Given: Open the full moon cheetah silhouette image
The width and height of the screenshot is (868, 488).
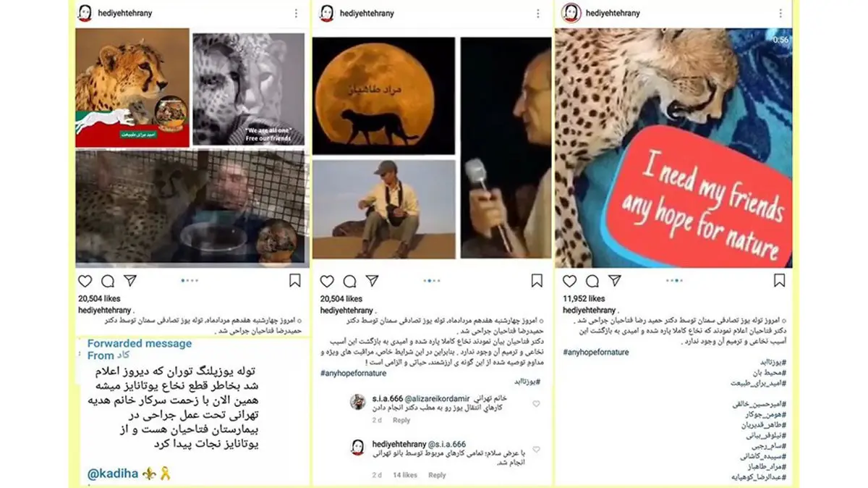Looking at the screenshot, I should coord(383,96).
